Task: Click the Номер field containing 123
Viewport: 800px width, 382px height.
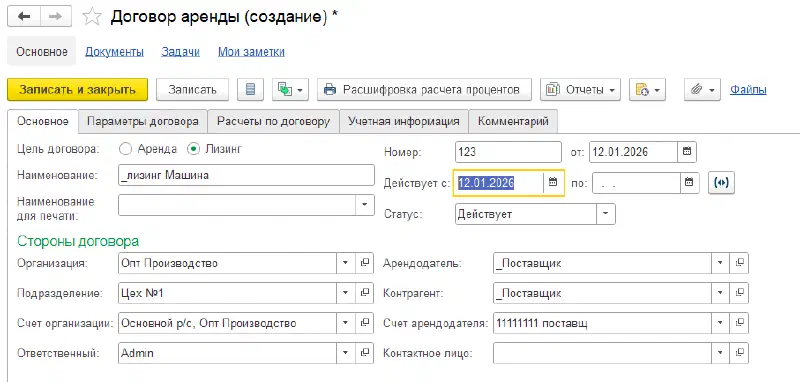Action: click(x=508, y=151)
